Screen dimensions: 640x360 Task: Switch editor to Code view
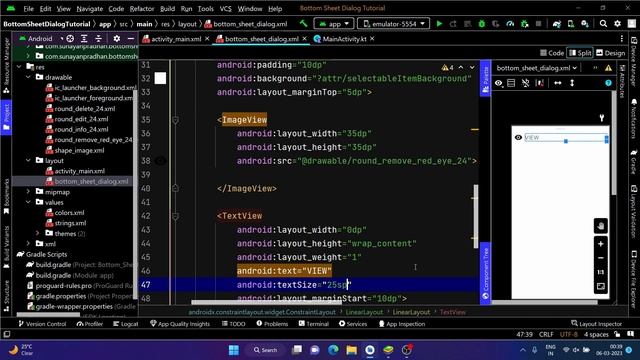[x=552, y=53]
